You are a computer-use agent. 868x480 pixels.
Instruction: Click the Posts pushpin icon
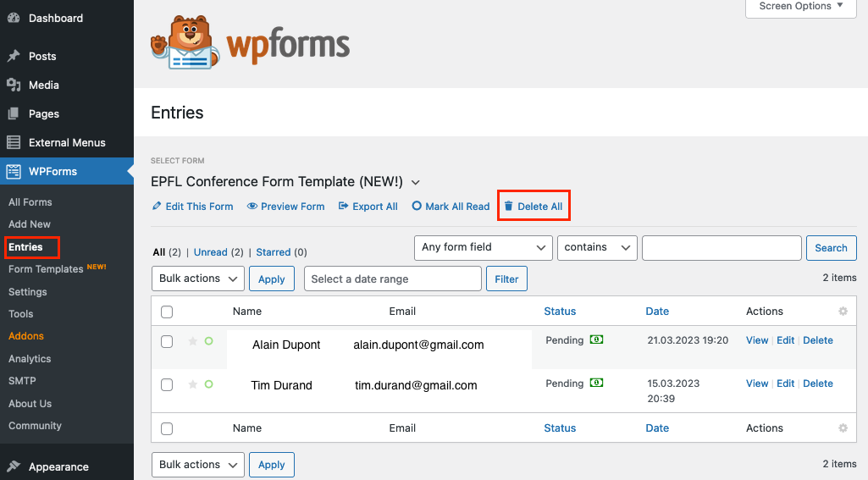[x=14, y=56]
